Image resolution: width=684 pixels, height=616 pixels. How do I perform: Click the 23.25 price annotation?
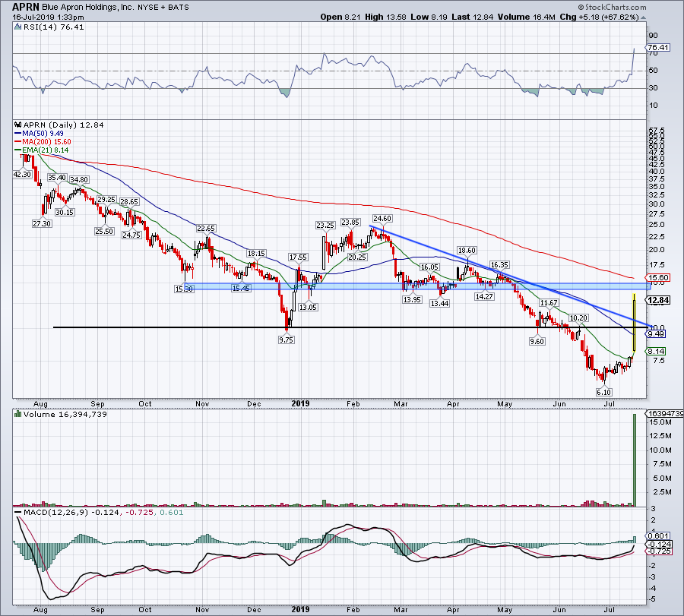(x=325, y=226)
